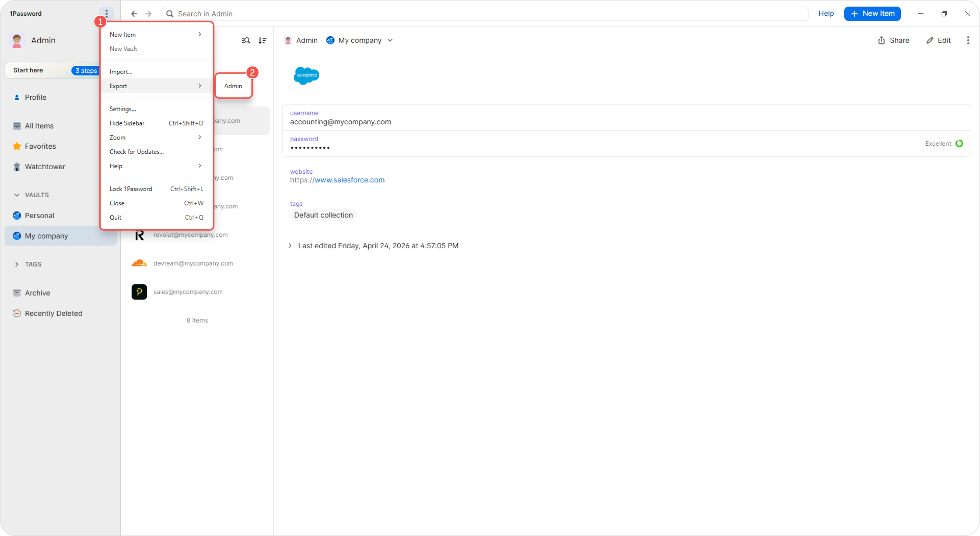Viewport: 980px width, 536px height.
Task: Expand the Help submenu in menu
Action: point(156,166)
